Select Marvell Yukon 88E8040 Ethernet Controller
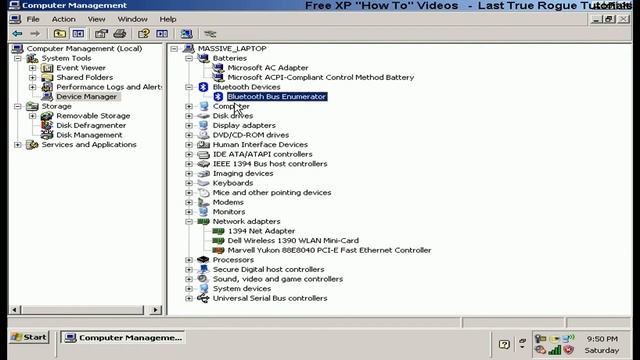This screenshot has height=360, width=640. click(329, 250)
